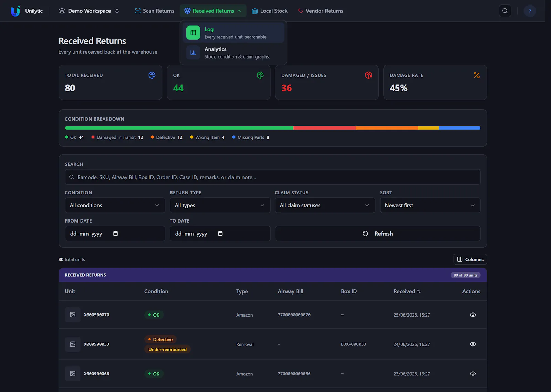
Task: Sort by the Received column arrows
Action: pos(419,291)
